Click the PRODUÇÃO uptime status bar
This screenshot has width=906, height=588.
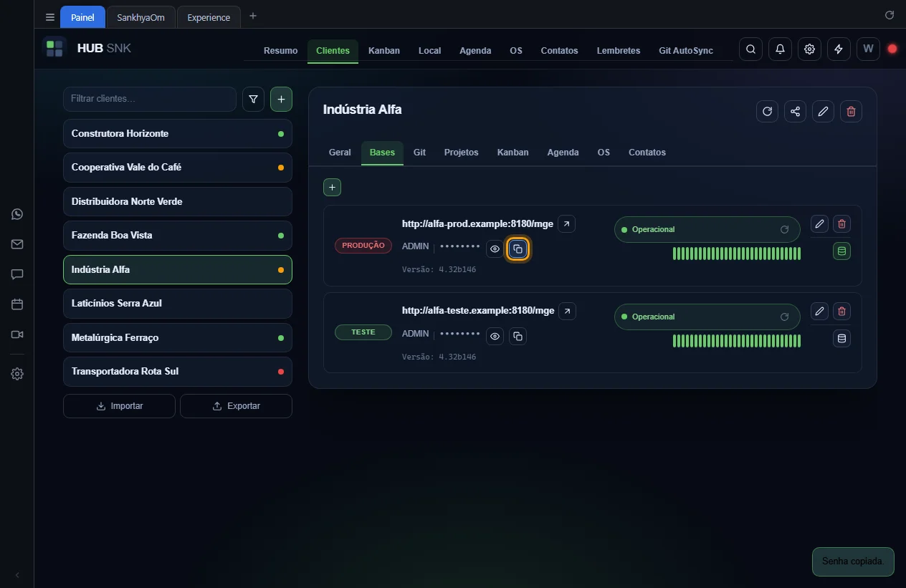[736, 254]
